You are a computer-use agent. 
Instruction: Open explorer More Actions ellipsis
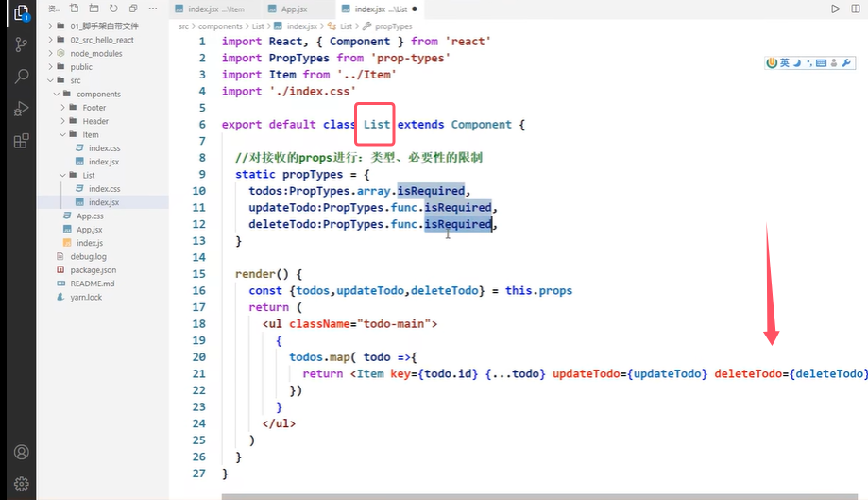(153, 9)
